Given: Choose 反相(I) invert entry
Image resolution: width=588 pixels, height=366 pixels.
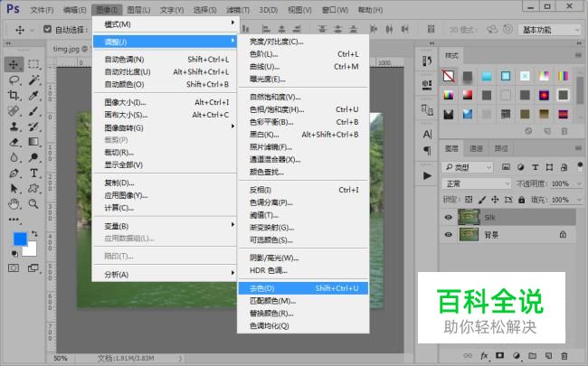Looking at the screenshot, I should tap(303, 190).
